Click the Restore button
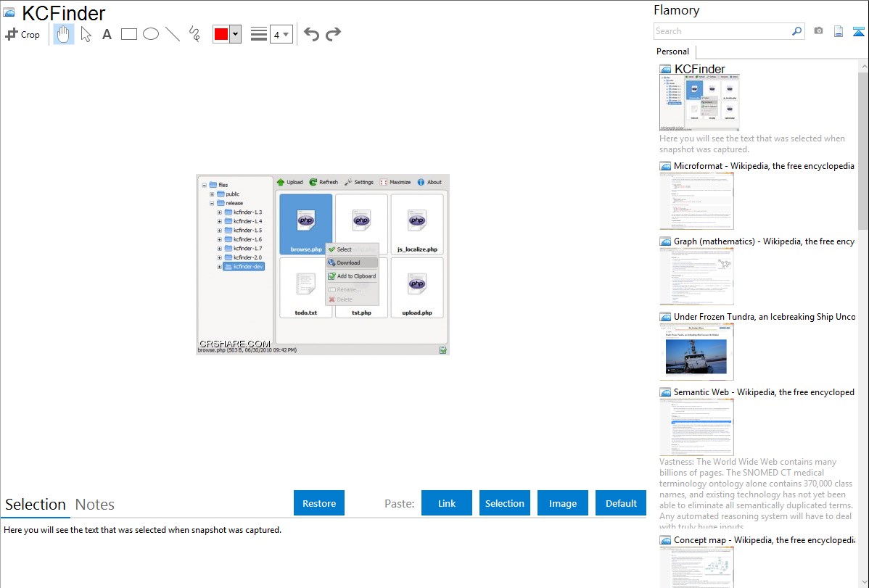This screenshot has height=588, width=869. (319, 503)
